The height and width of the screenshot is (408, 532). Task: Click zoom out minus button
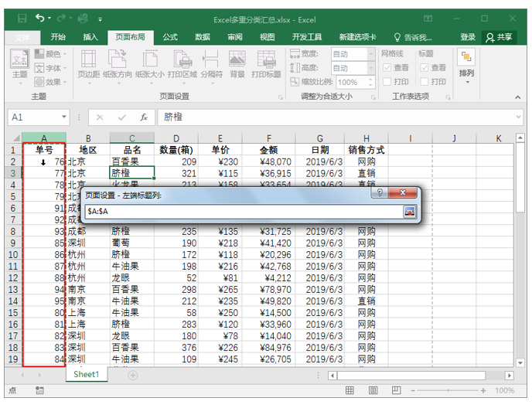click(413, 391)
